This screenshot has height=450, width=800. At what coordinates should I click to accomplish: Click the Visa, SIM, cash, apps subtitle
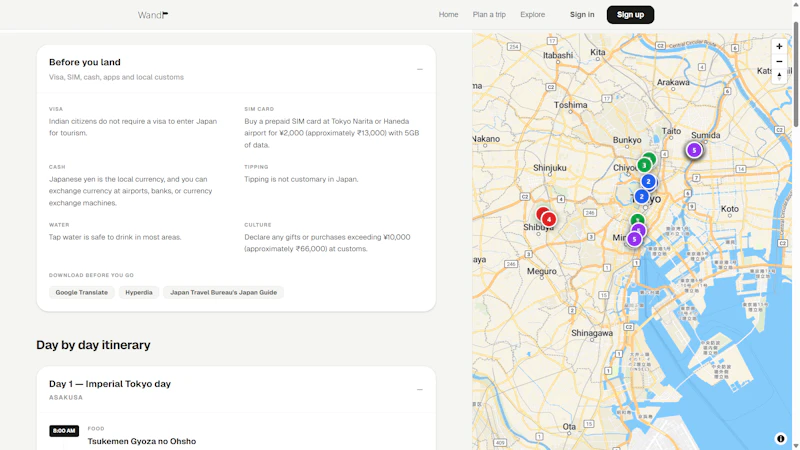116,77
